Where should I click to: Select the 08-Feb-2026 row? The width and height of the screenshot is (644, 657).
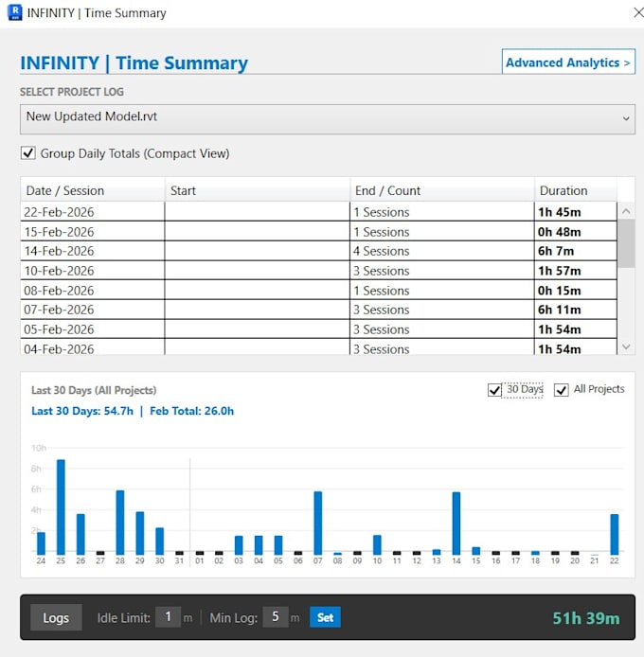click(318, 290)
